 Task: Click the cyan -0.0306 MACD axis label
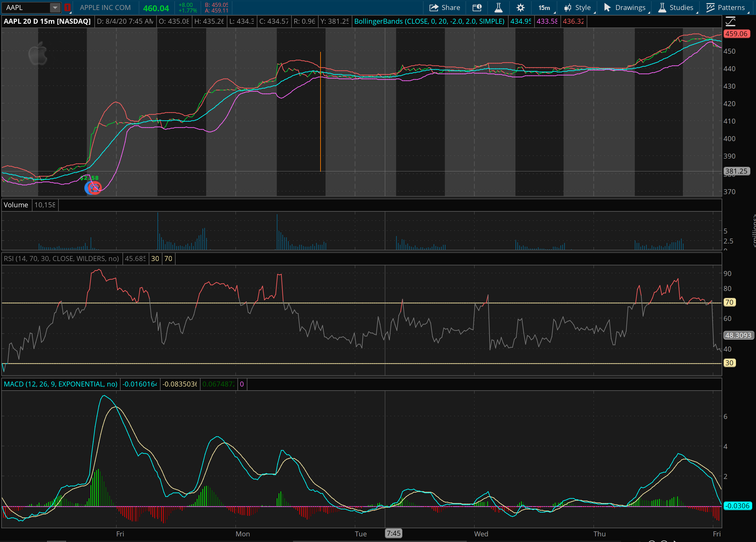[x=738, y=506]
